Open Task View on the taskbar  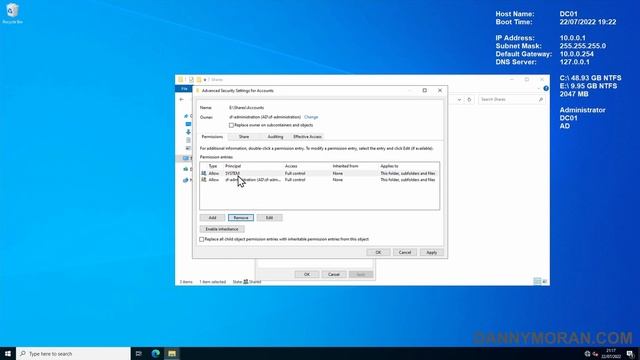click(x=138, y=353)
